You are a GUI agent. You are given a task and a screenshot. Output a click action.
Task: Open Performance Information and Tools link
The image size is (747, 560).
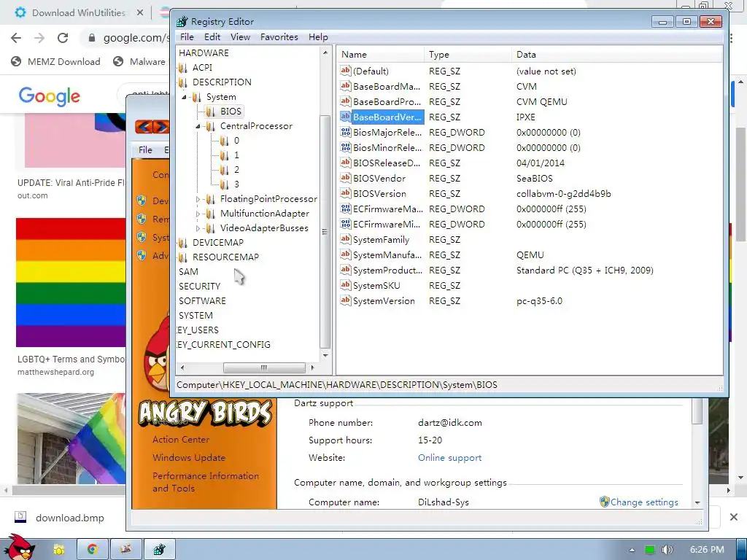pos(205,482)
